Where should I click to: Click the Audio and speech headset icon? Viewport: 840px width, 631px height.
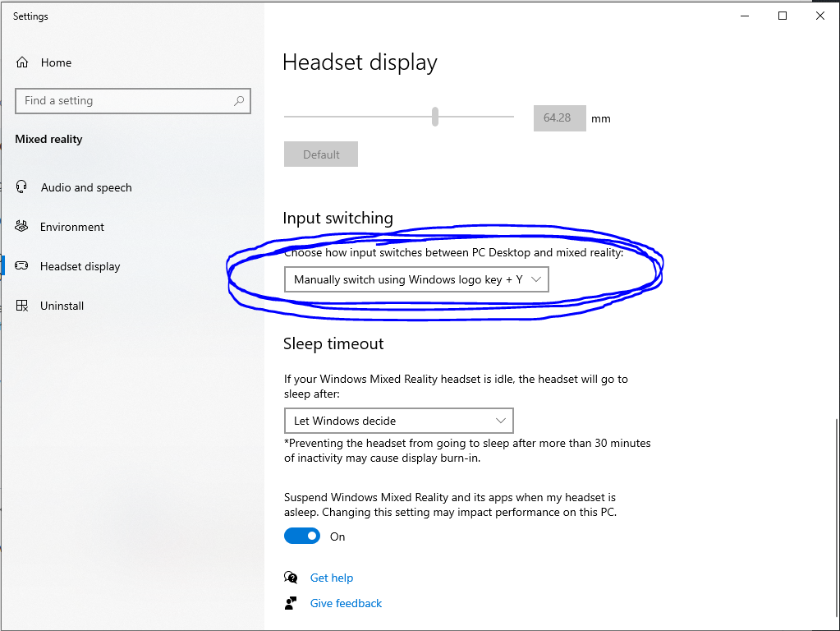(21, 187)
